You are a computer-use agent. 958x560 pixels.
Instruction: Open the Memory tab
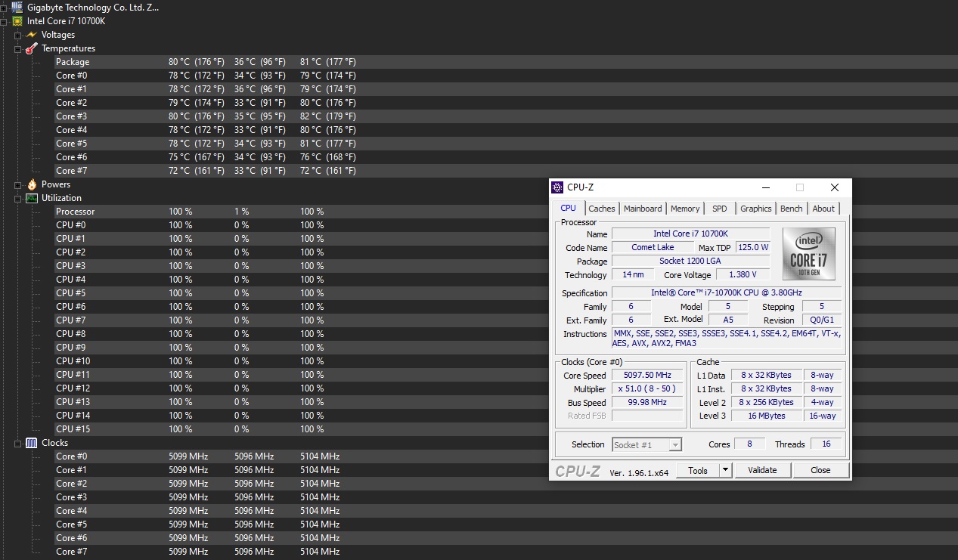click(x=685, y=209)
